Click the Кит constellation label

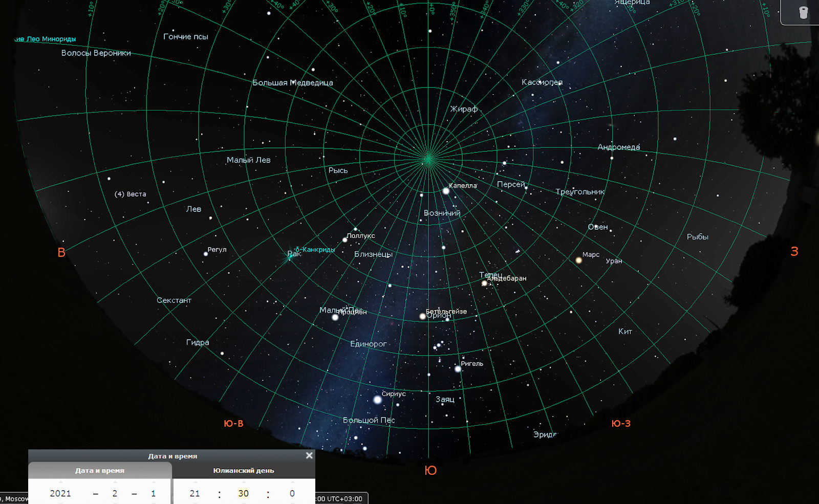625,332
